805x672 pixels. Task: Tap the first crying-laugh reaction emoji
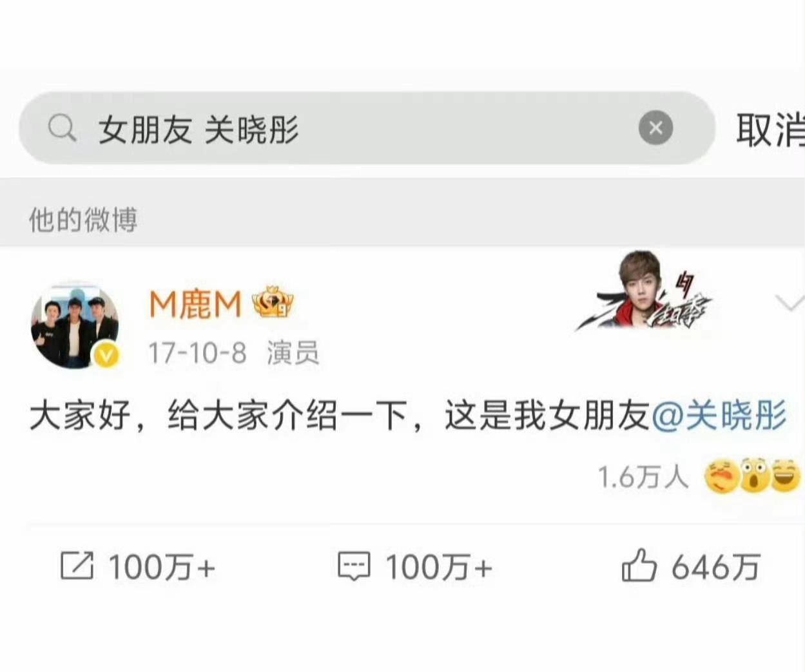point(721,476)
